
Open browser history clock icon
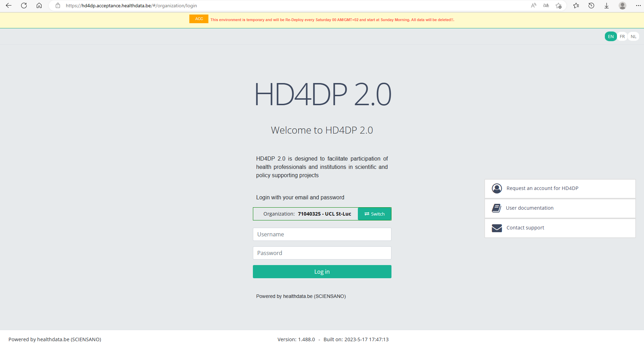(591, 6)
